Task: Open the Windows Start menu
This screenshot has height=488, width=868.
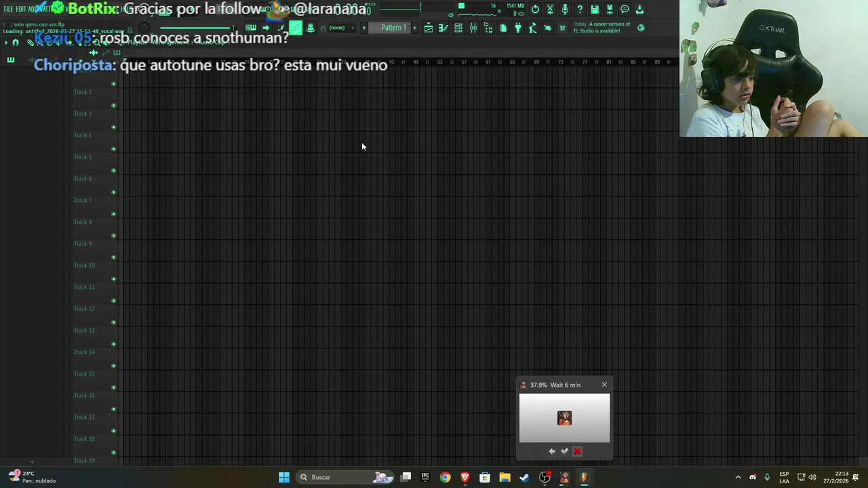Action: pyautogui.click(x=284, y=477)
